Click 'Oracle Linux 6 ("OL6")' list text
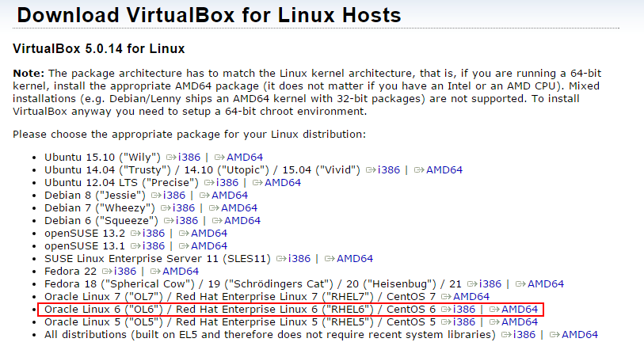The height and width of the screenshot is (346, 644). (x=104, y=310)
